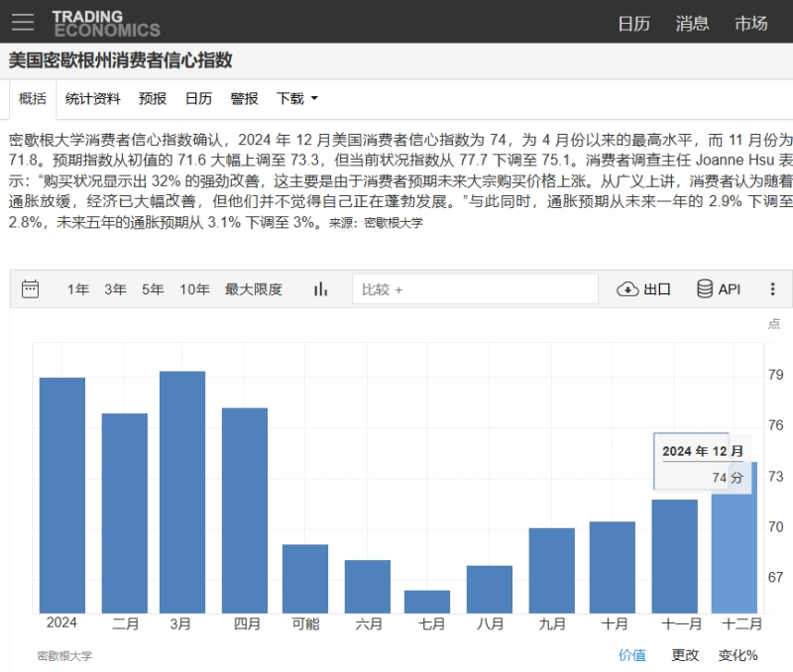Click the 七月 bar in chart
The image size is (793, 672).
point(427,602)
